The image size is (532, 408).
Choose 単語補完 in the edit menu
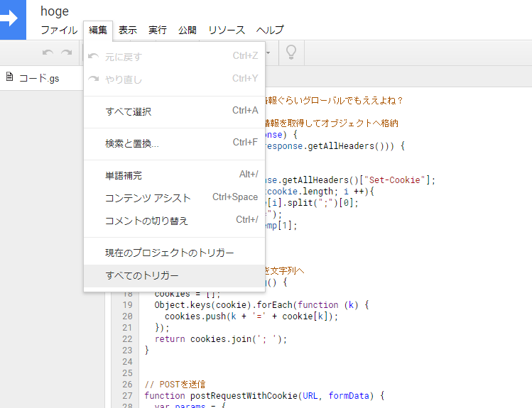pyautogui.click(x=124, y=175)
